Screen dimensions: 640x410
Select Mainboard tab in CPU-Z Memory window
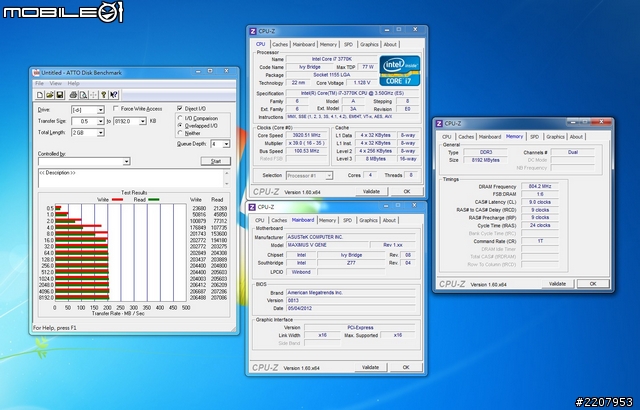490,137
